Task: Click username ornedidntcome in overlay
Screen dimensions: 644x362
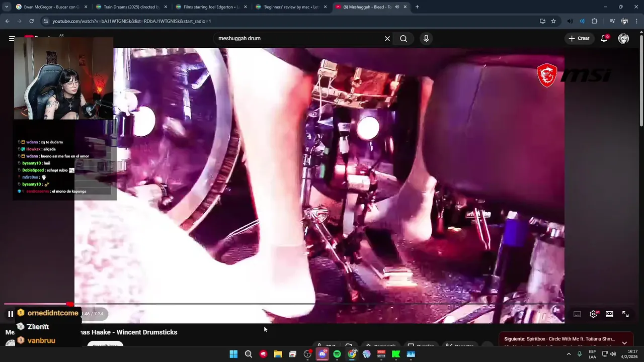Action: (x=53, y=313)
